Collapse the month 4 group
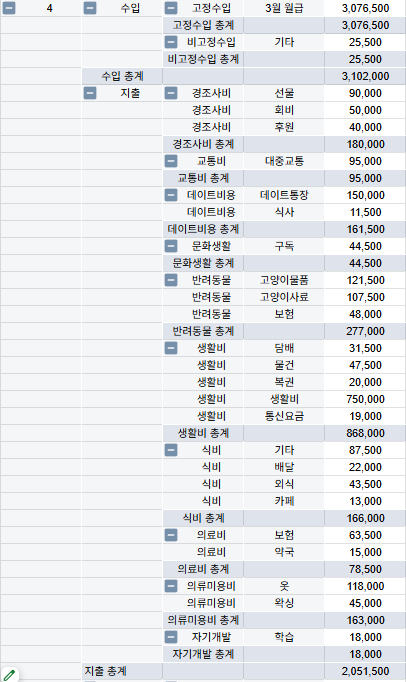Screen dimensions: 406x682 [9, 8]
